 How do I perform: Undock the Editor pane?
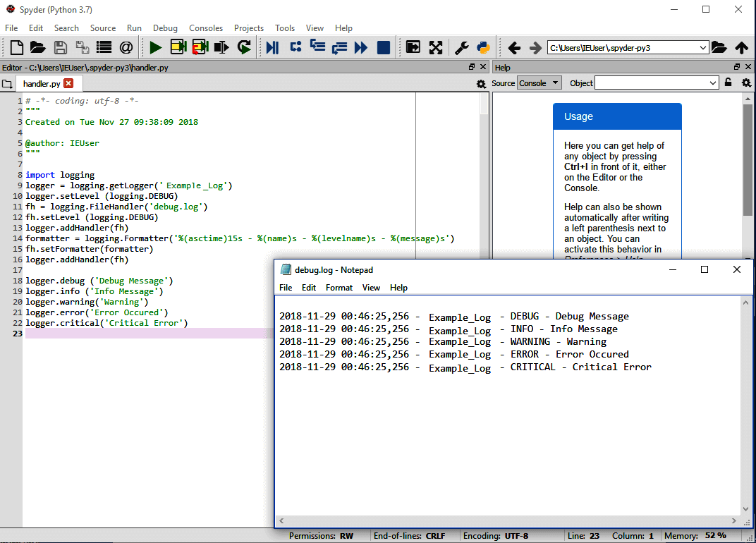[472, 67]
